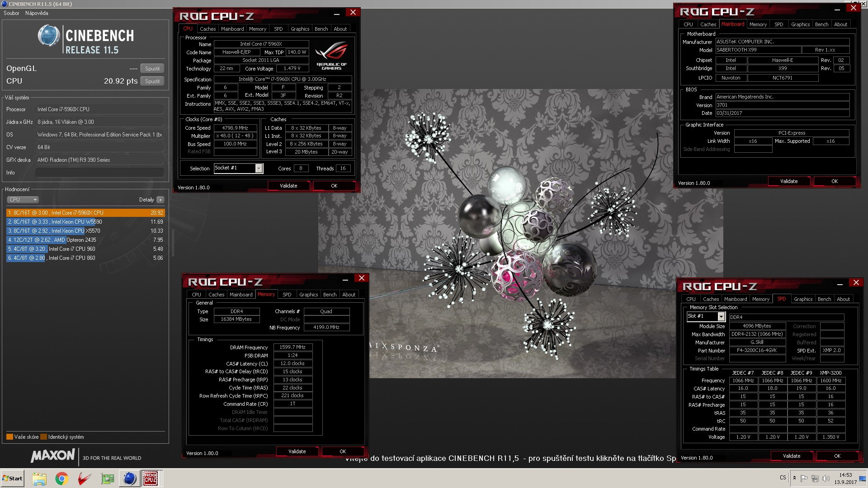Expand the Detaily arrow in Hodnocení
The image size is (868, 488).
click(160, 200)
